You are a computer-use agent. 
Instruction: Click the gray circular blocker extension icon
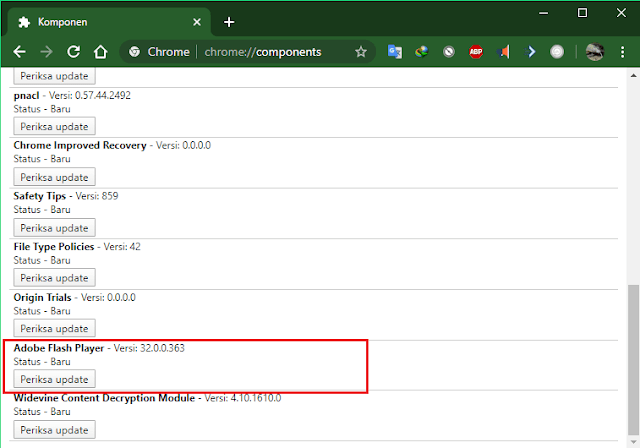tap(449, 52)
